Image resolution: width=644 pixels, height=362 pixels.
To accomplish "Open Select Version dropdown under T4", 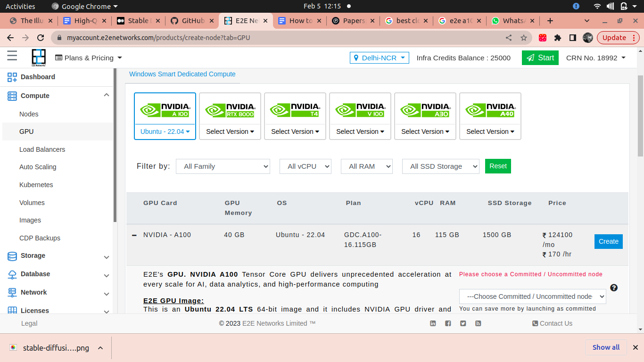I will point(295,132).
